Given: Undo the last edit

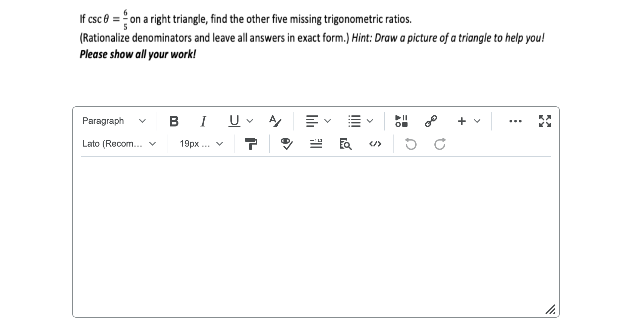Looking at the screenshot, I should coord(411,144).
